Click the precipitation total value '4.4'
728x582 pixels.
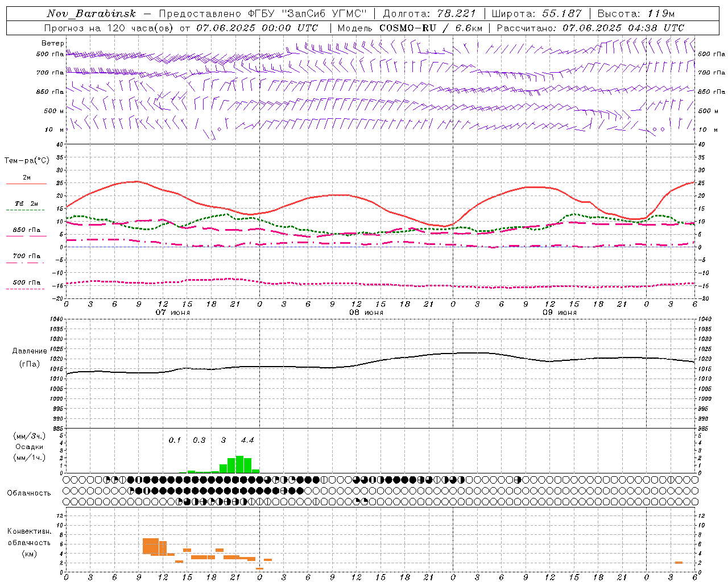click(x=247, y=440)
